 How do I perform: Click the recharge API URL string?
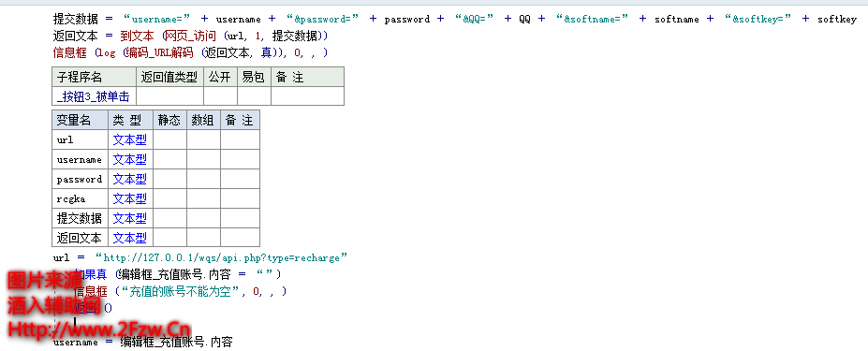(x=221, y=257)
